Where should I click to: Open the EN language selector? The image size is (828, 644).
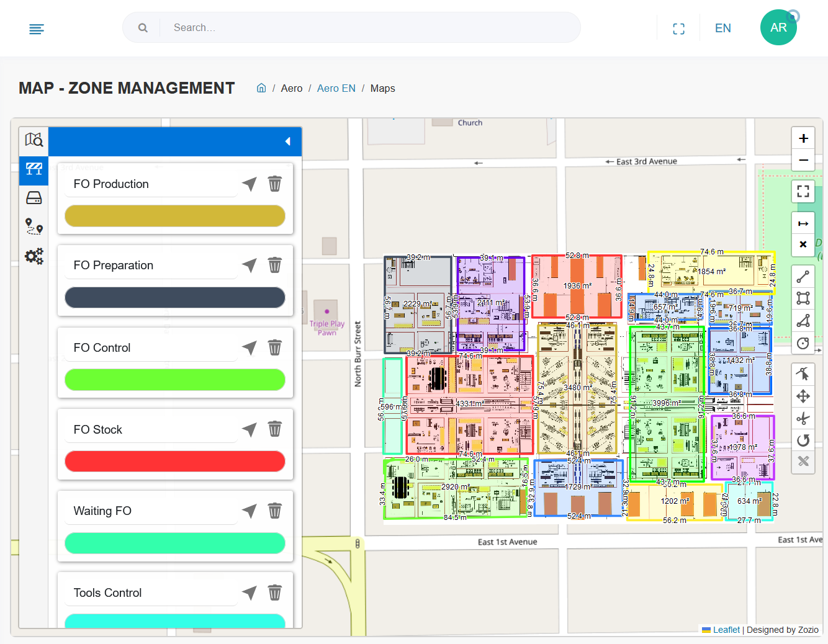click(x=723, y=29)
